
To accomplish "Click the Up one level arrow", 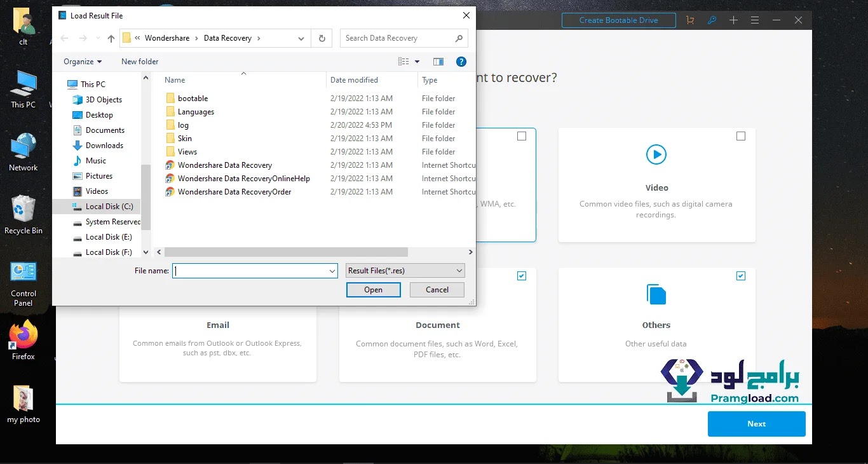I will (111, 38).
